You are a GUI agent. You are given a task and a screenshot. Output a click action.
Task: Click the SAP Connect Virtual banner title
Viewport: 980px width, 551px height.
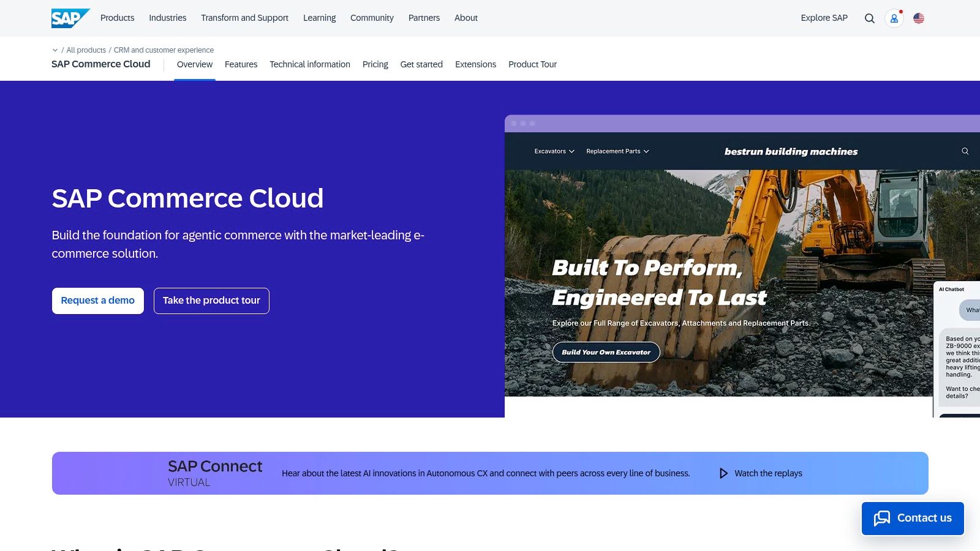(x=215, y=473)
